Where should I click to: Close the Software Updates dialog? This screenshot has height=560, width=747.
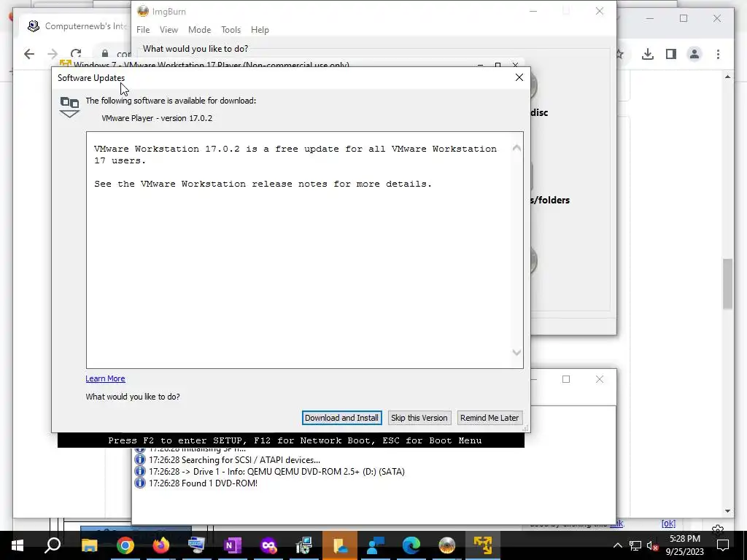pos(519,77)
